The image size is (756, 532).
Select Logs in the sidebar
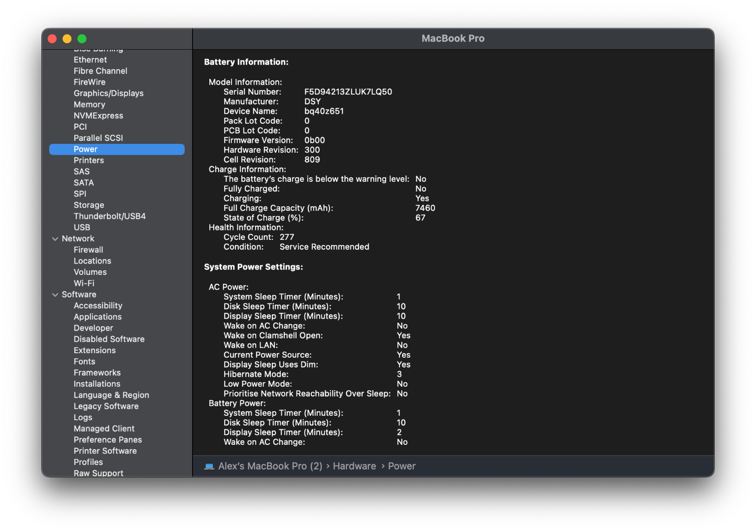point(83,417)
